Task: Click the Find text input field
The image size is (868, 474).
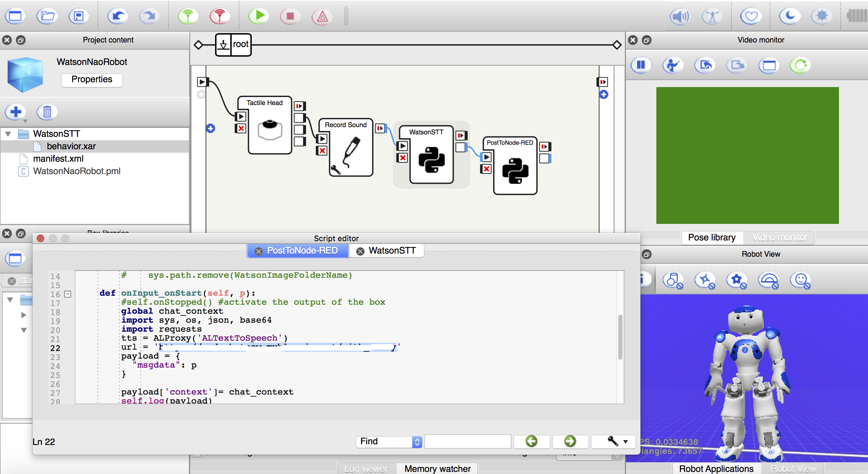Action: pyautogui.click(x=468, y=442)
